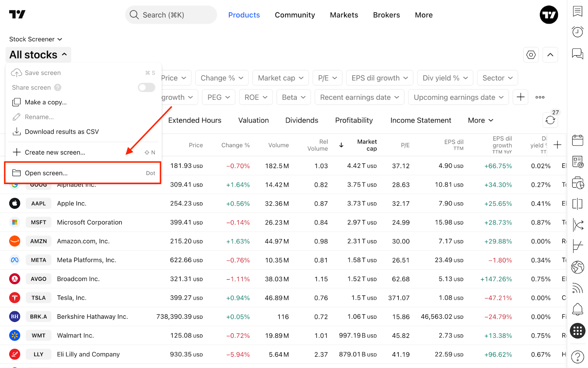Image resolution: width=588 pixels, height=368 pixels.
Task: Open the user profile avatar
Action: (x=549, y=15)
